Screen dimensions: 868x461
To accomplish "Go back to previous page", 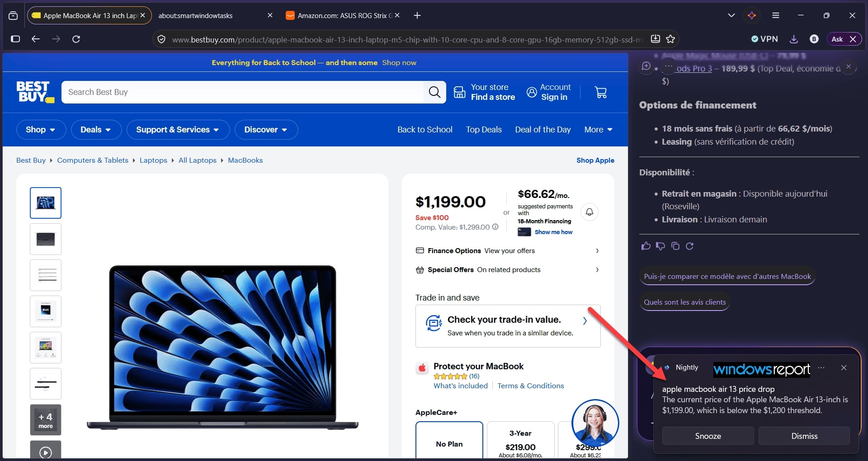I will pyautogui.click(x=36, y=39).
